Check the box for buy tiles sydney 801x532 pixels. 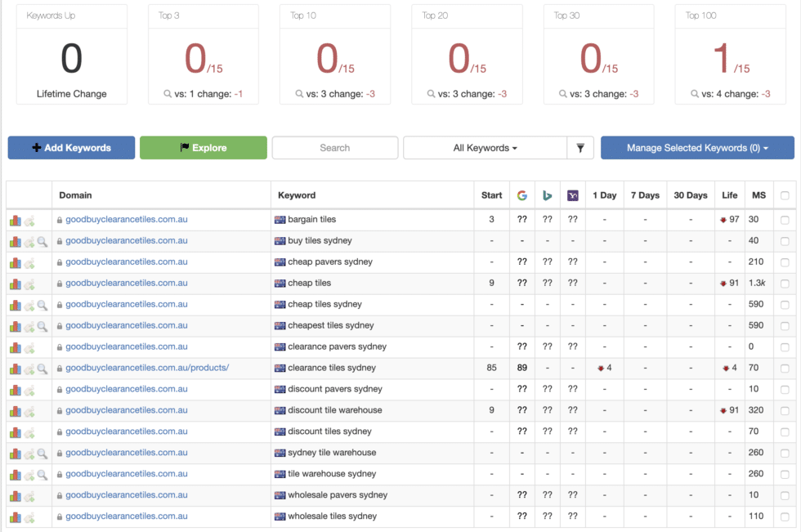785,242
